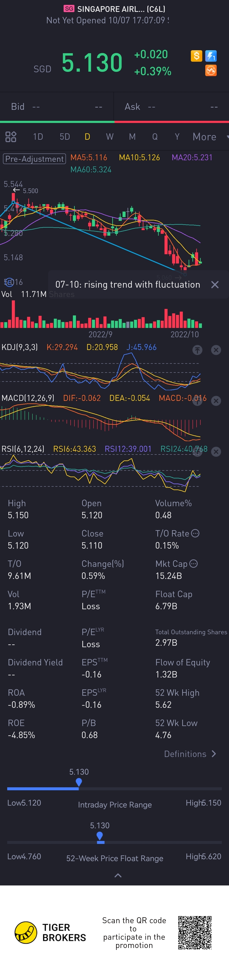The image size is (229, 980).
Task: Tap the Intraday Price Range marker
Action: click(79, 782)
